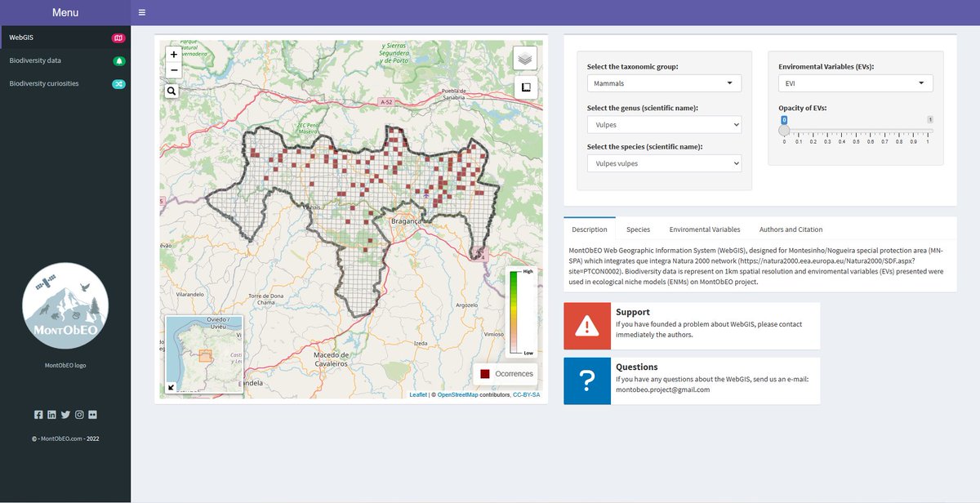The image size is (980, 503).
Task: Click the MontObEO.com footer link
Action: coord(61,438)
